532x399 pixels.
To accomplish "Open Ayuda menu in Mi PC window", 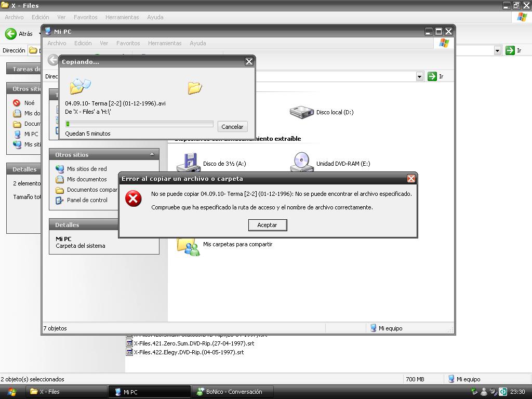I will (x=198, y=43).
